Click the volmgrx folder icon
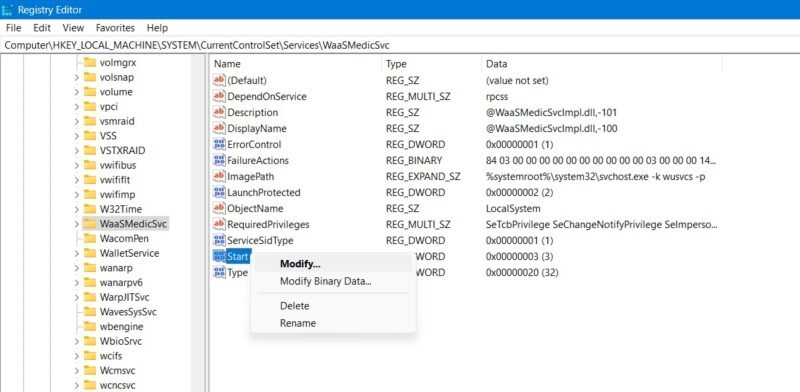Image resolution: width=800 pixels, height=392 pixels. pos(90,62)
